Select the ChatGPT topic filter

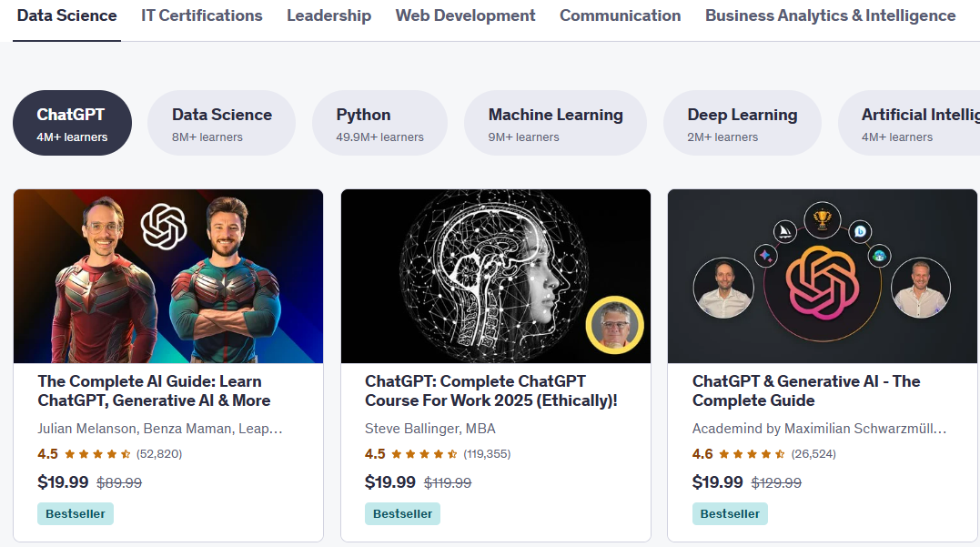[72, 122]
